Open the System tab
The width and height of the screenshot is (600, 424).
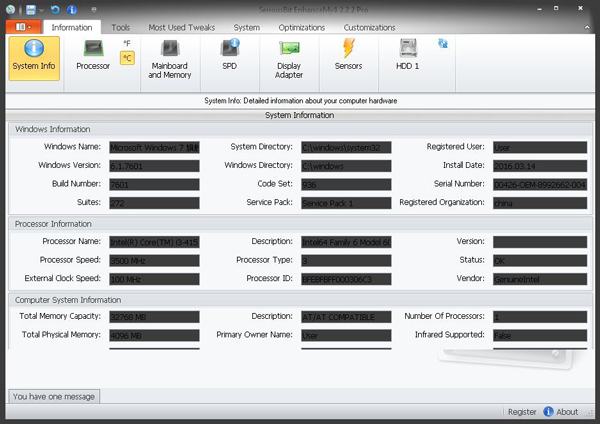click(x=246, y=28)
